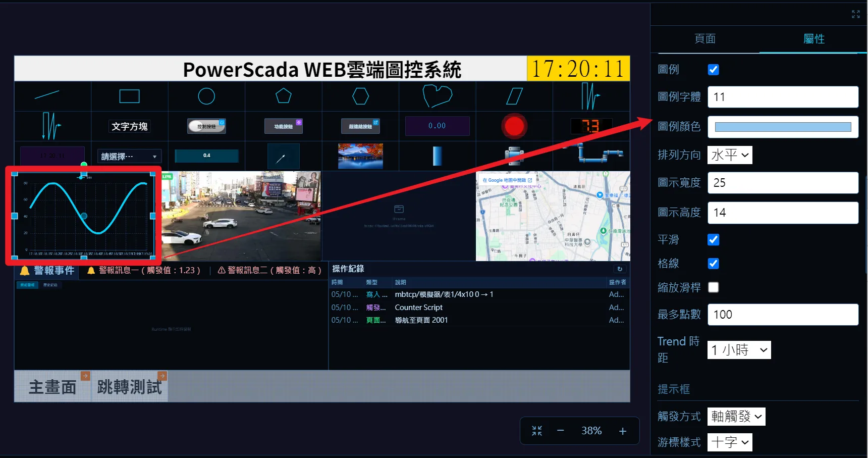This screenshot has height=458, width=868.
Task: Open the Trend 時距 dropdown showing 1 小時
Action: 739,350
